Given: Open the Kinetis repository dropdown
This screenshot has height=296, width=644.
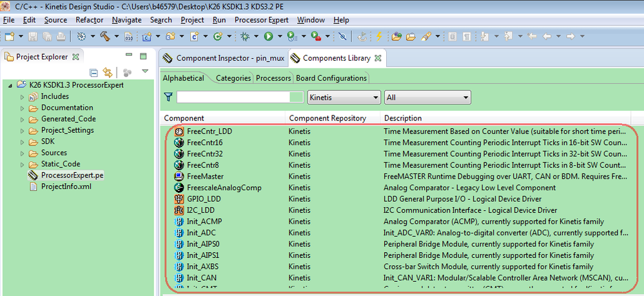Looking at the screenshot, I should pyautogui.click(x=344, y=97).
